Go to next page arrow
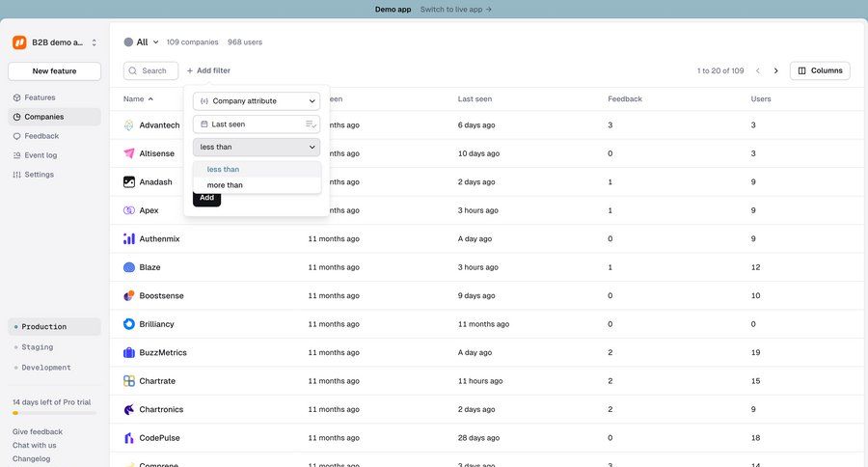 (x=776, y=70)
